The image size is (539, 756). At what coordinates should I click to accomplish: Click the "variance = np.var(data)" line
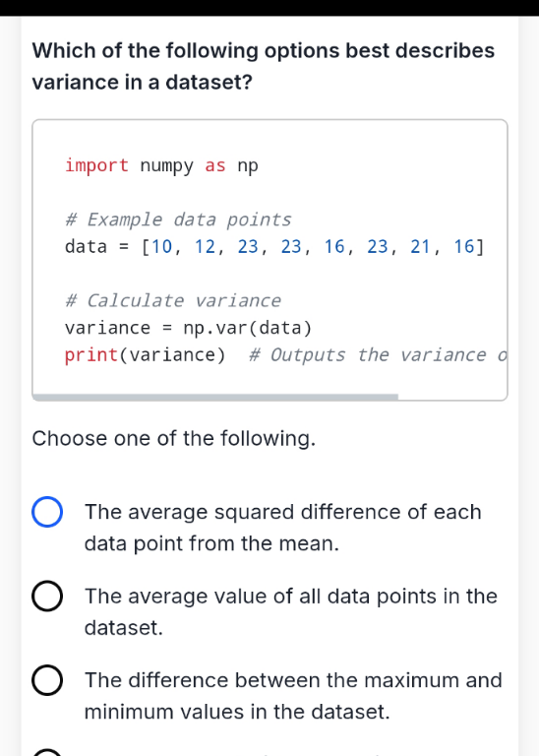click(188, 328)
